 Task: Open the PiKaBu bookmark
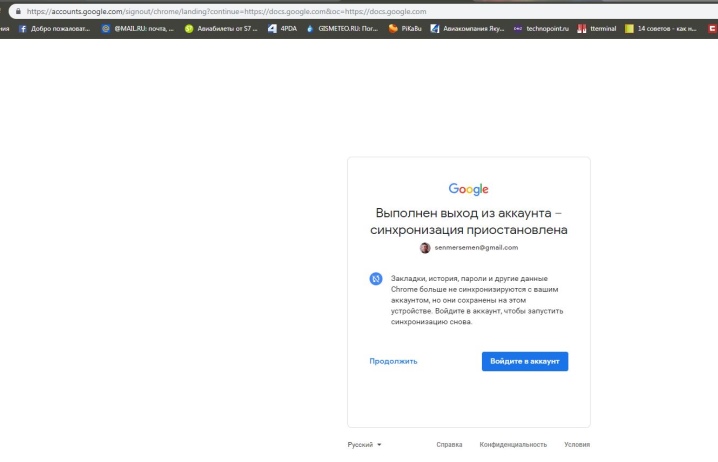pos(405,28)
